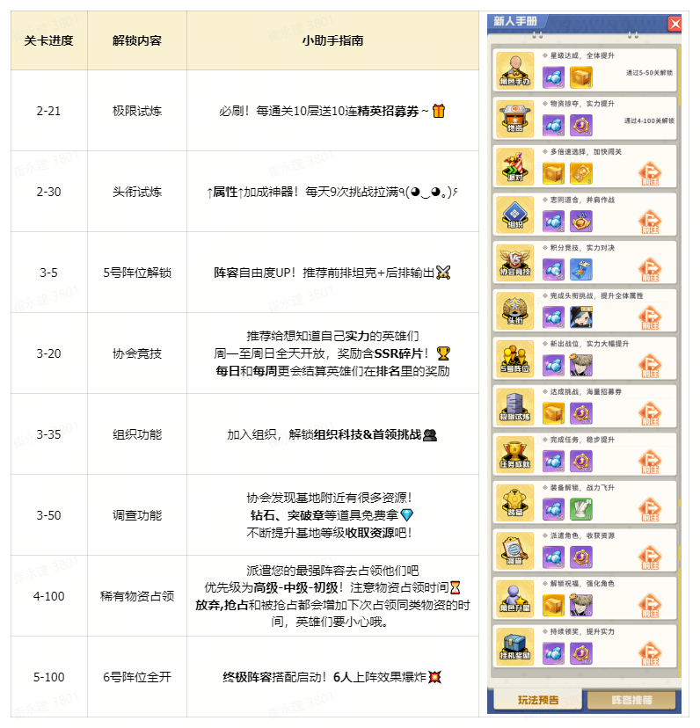Click the 极限试炼 table cell
This screenshot has height=728, width=700.
[137, 111]
